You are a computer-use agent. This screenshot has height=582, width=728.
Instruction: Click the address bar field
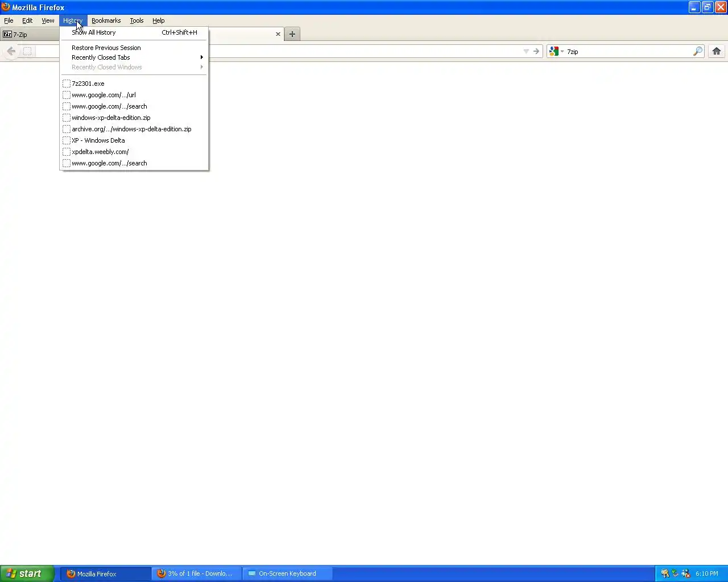(364, 51)
